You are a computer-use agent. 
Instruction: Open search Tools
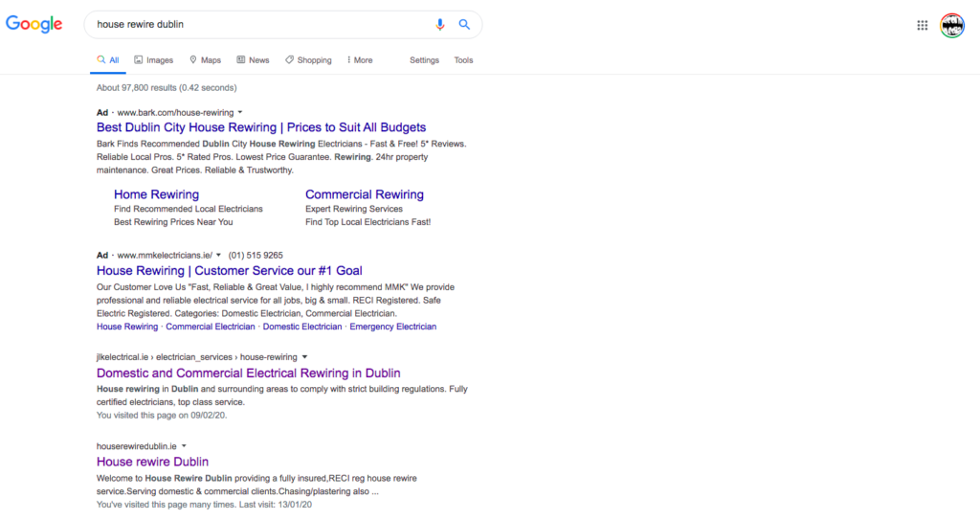tap(463, 60)
